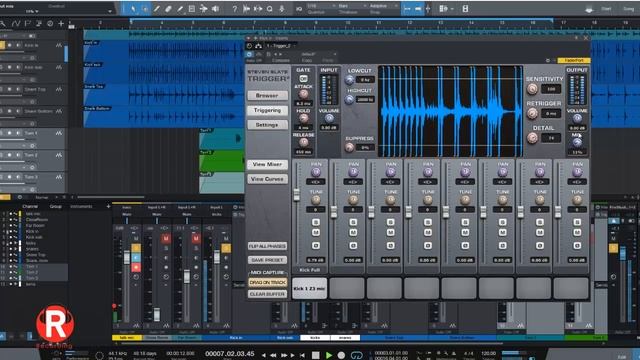
Task: Open the plugin preset default dropdown
Action: tap(318, 54)
